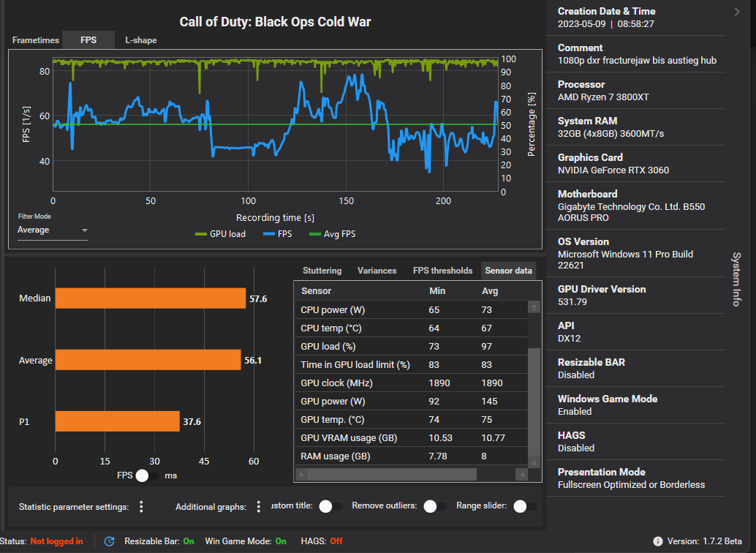
Task: Open the FPS thresholds tab
Action: pos(442,271)
